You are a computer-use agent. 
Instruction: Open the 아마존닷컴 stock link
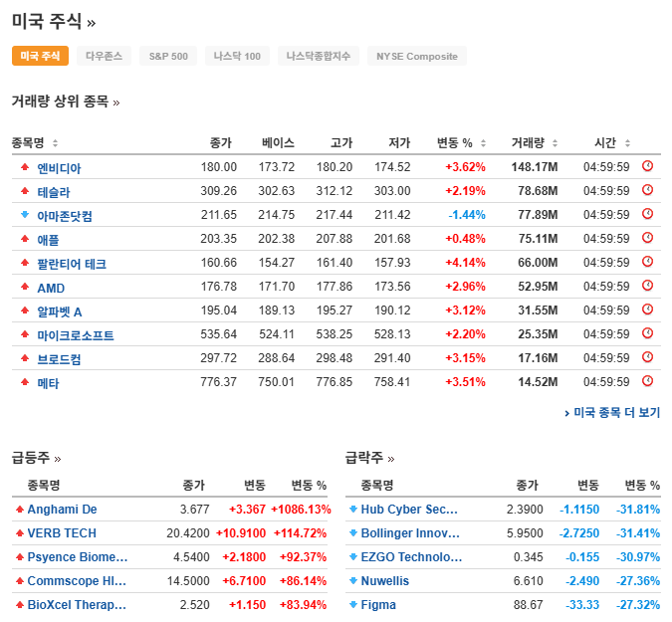(x=65, y=216)
